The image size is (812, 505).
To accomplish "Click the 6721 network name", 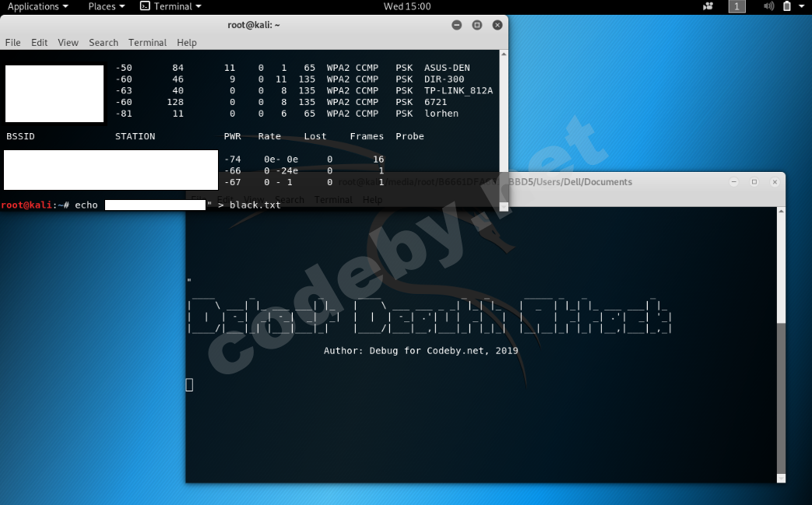I will tap(435, 102).
